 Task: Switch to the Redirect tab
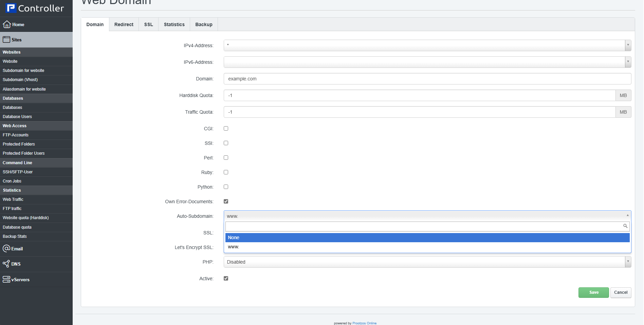tap(124, 24)
